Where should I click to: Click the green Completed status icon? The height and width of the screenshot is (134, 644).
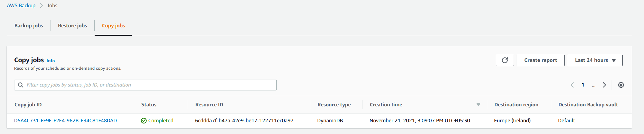click(144, 120)
